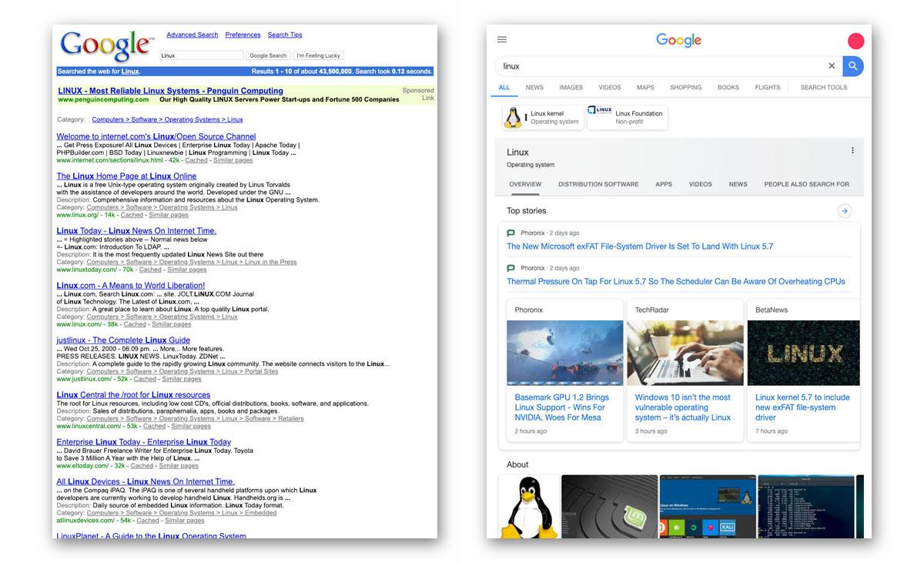Open BetaNews LINUX story thumbnail
Viewport: 924px width, 563px height.
804,353
